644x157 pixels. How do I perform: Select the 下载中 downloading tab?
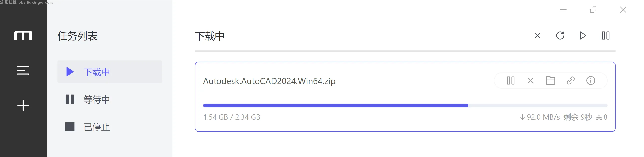(x=110, y=72)
